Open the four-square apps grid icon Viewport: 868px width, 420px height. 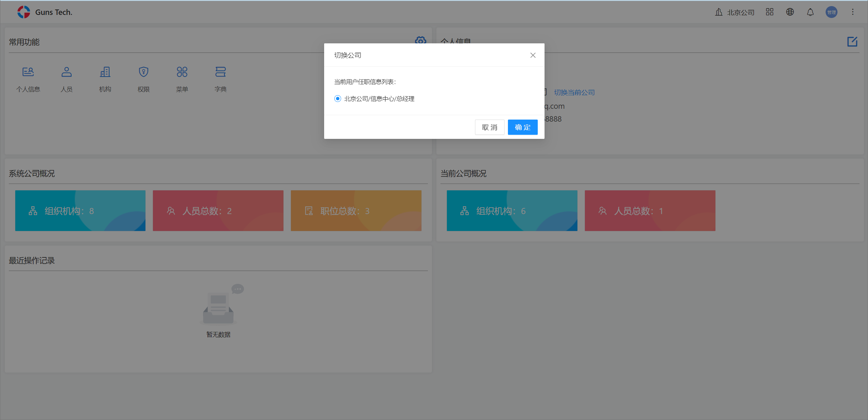tap(769, 12)
